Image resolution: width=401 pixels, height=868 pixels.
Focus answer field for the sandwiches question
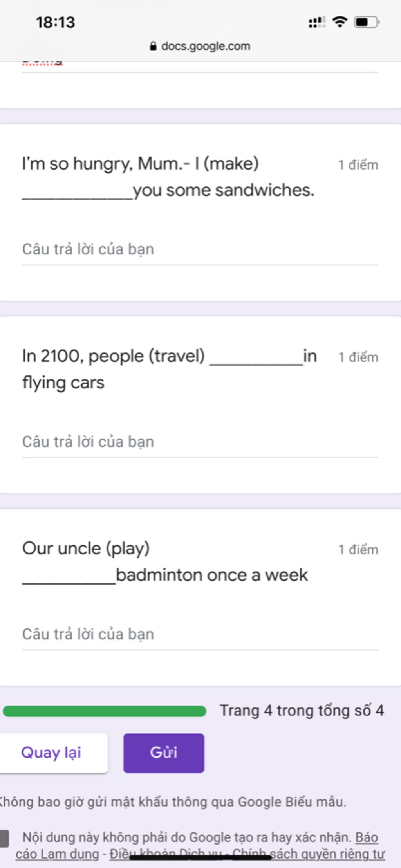(x=200, y=250)
